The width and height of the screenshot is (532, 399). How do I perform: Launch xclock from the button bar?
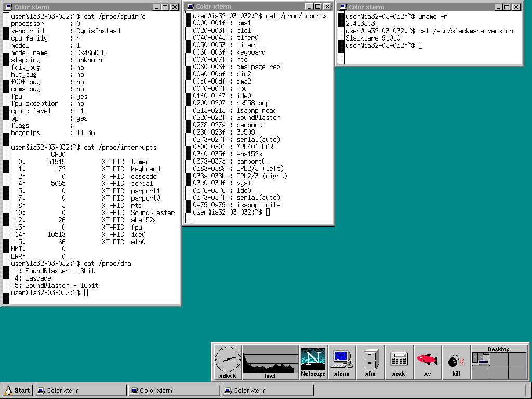point(228,362)
